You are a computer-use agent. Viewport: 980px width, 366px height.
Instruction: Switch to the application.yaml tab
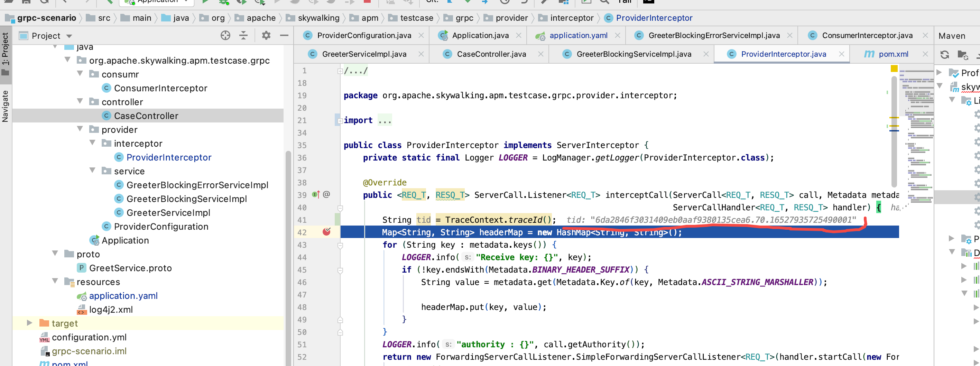[x=579, y=35]
